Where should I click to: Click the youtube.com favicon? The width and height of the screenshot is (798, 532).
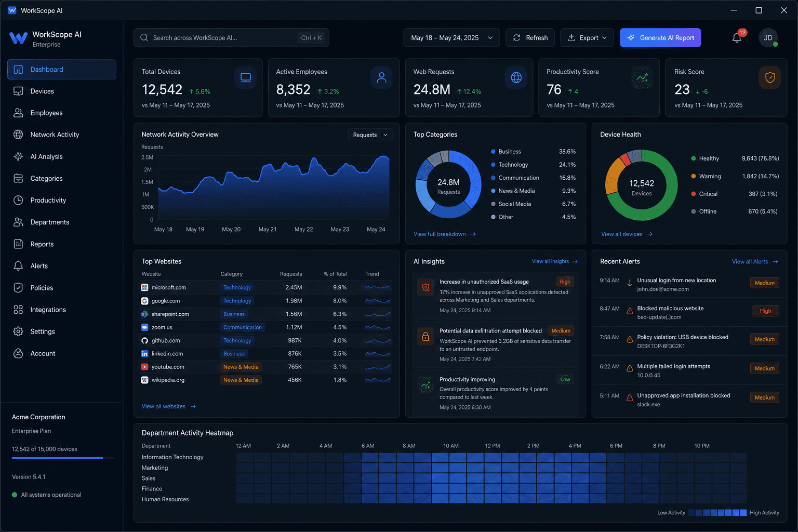pos(145,367)
